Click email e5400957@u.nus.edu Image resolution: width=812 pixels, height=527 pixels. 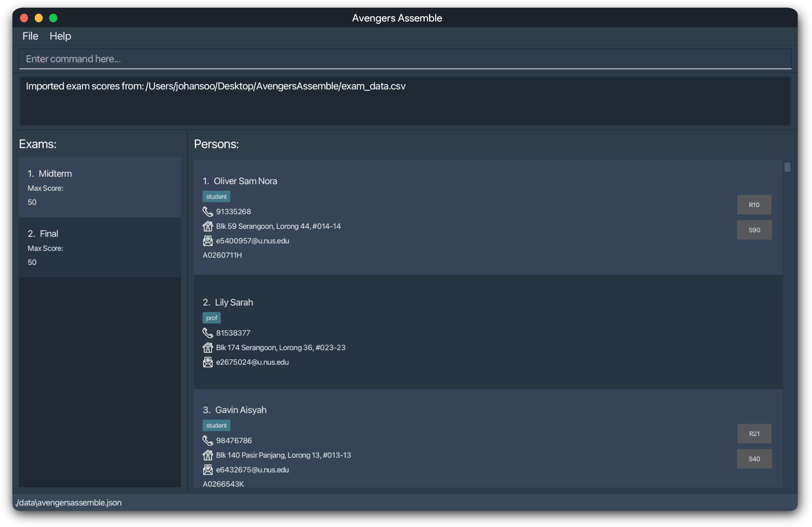(252, 241)
